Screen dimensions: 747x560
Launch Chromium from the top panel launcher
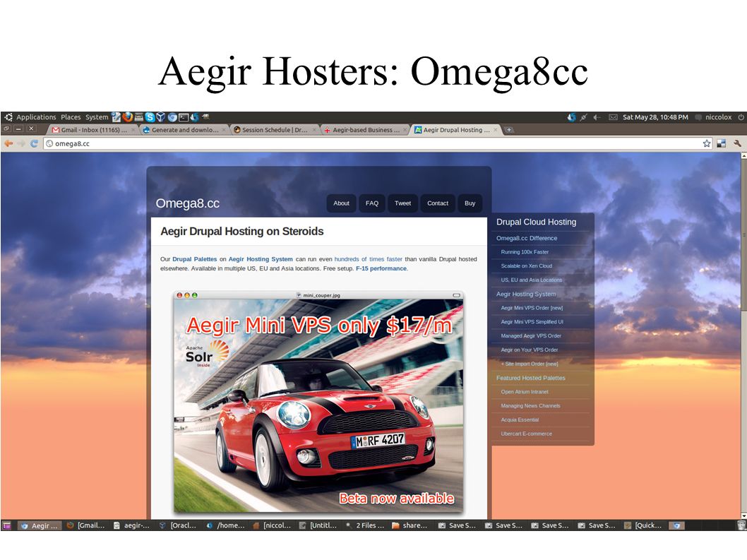(x=172, y=117)
